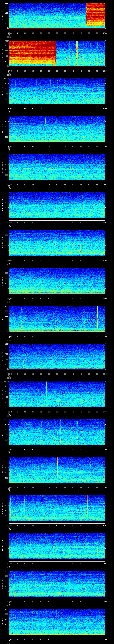Click the "28:00" end time label
Image resolution: width=114 pixels, height=644 pixels.
tap(105, 450)
